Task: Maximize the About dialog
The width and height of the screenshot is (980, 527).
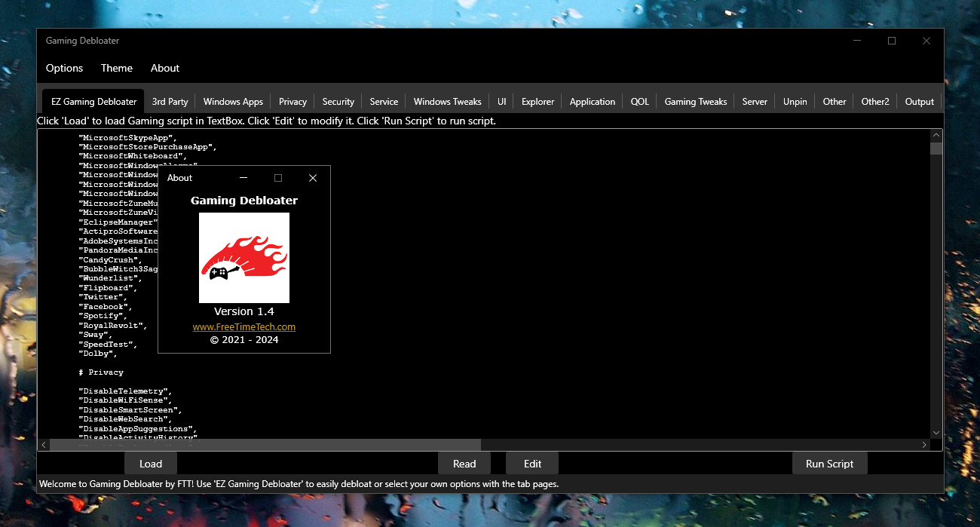Action: pyautogui.click(x=278, y=178)
